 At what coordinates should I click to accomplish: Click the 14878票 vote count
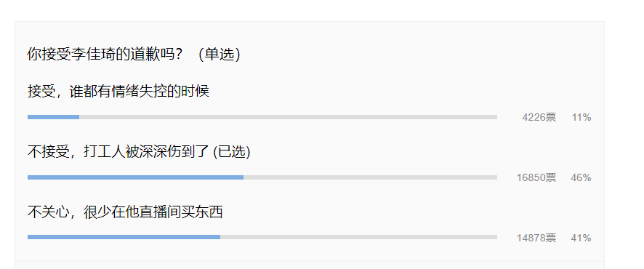[x=536, y=238]
